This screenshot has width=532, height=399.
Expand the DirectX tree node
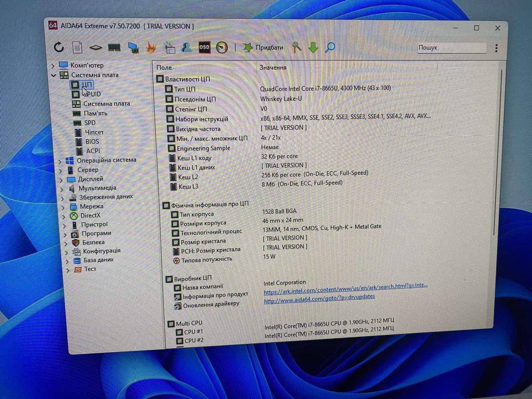[x=64, y=216]
